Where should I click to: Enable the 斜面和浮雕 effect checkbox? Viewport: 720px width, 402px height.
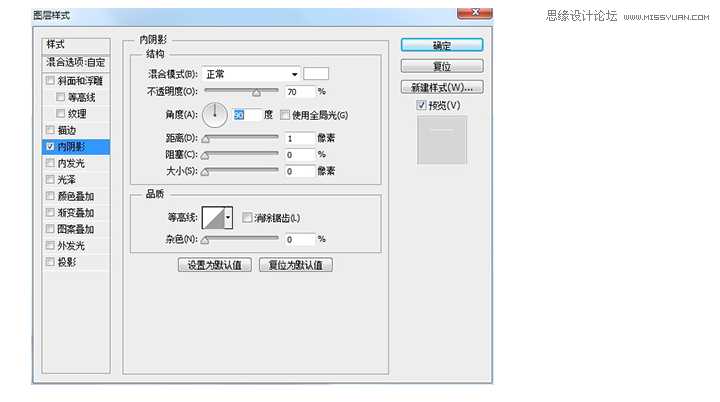click(x=51, y=80)
